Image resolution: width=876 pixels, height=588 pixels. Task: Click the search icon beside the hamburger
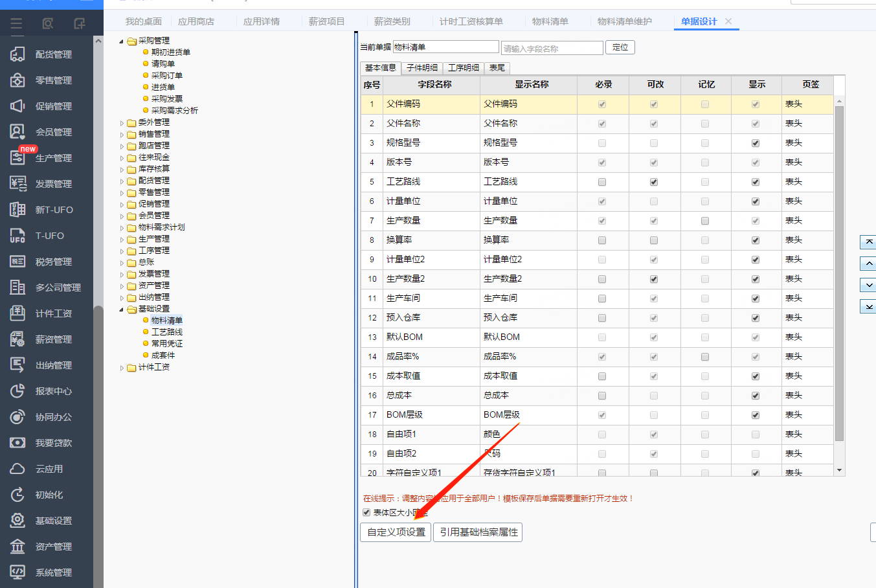click(x=47, y=24)
